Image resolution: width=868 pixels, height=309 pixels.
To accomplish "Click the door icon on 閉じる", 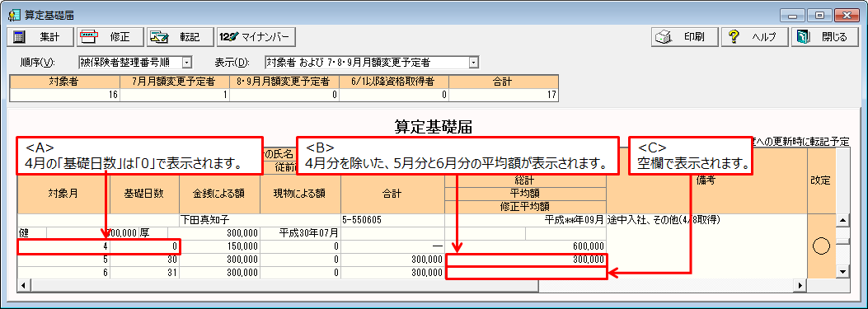I will pyautogui.click(x=803, y=37).
